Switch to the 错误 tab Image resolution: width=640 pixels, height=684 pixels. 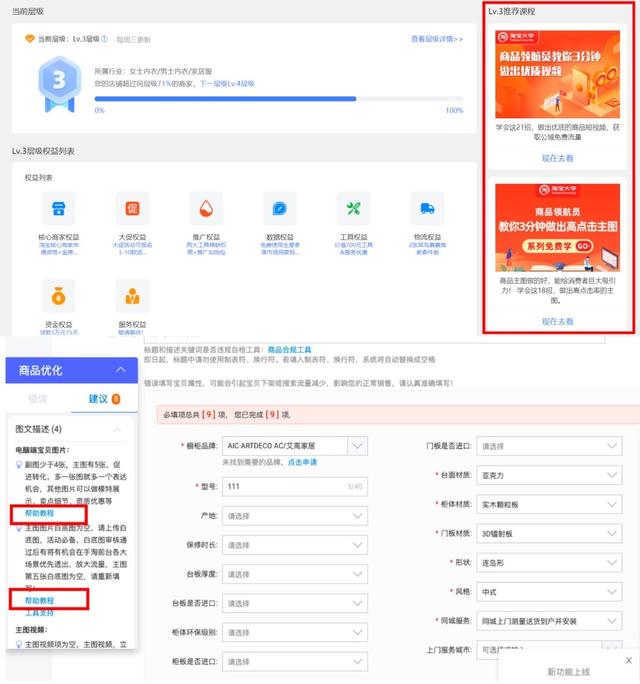[x=37, y=399]
